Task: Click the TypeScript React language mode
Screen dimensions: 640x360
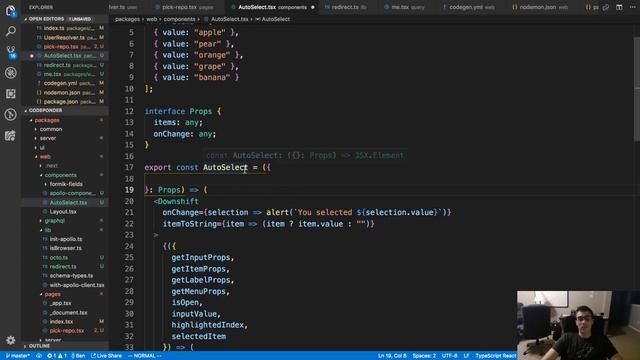Action: [x=496, y=356]
